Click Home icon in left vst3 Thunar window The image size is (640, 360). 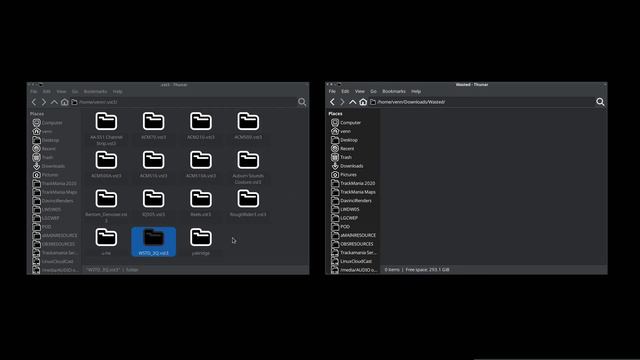pos(64,102)
